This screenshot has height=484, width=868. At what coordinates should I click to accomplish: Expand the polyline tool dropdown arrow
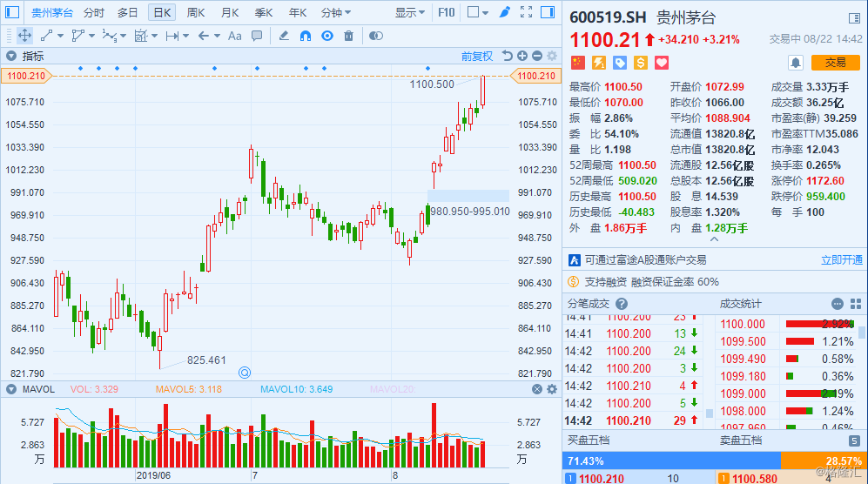click(x=91, y=36)
